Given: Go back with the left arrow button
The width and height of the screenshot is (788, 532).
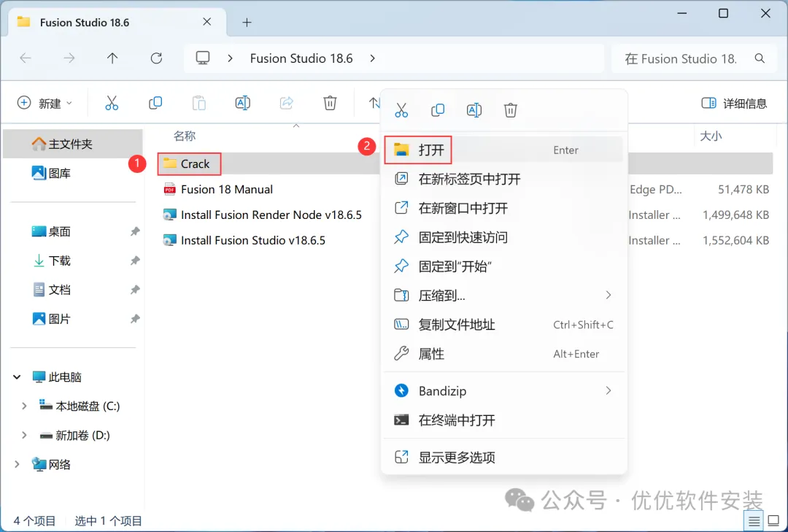Looking at the screenshot, I should [26, 58].
